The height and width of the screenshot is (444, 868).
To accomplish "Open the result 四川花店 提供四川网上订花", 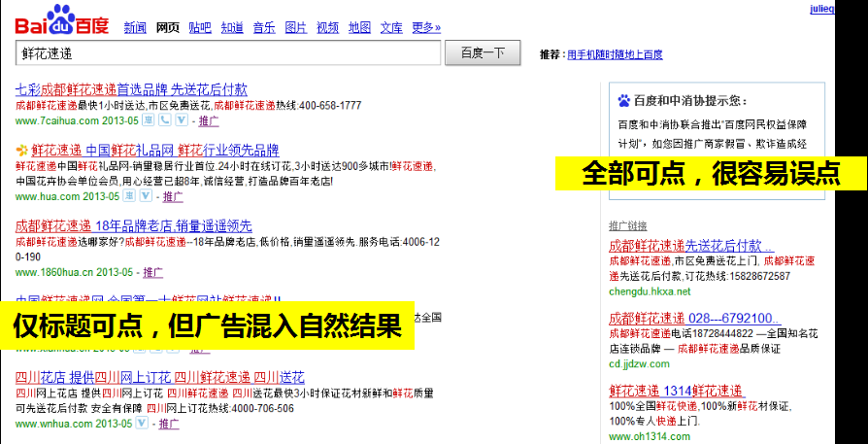I will pos(160,378).
